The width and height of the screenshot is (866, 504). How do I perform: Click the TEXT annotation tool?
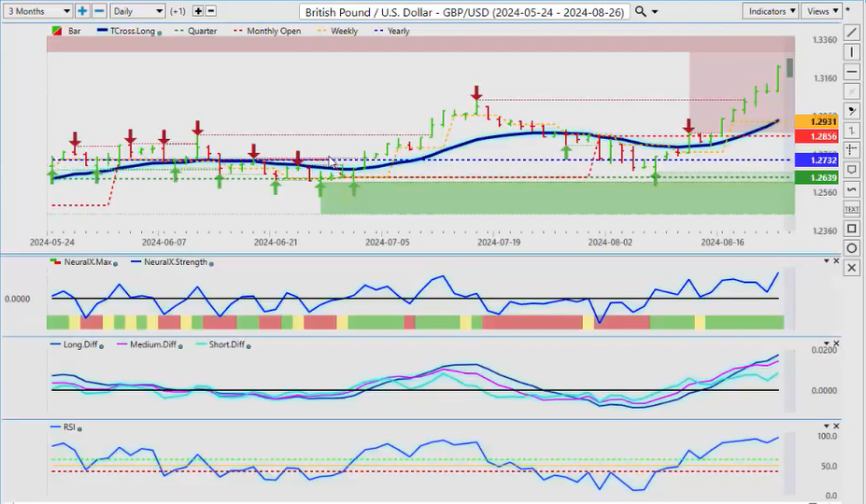[851, 209]
